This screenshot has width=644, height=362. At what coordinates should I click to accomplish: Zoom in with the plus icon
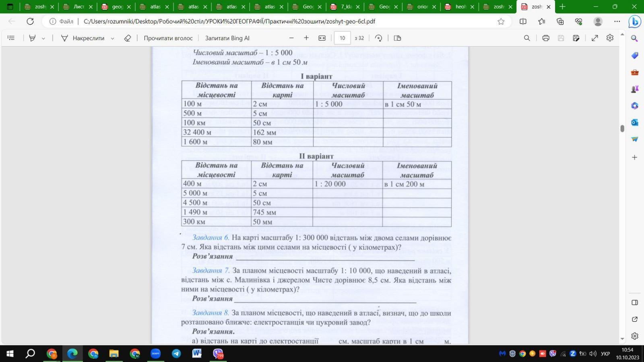[306, 38]
